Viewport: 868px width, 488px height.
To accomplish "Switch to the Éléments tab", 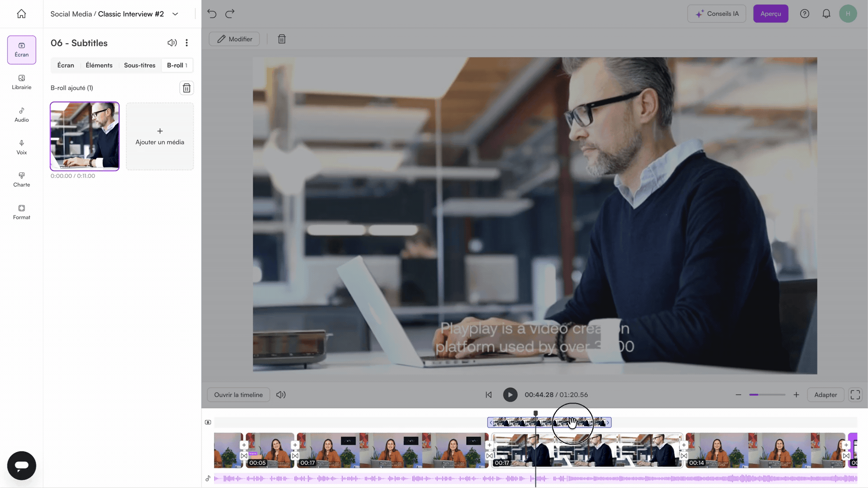I will pos(99,65).
